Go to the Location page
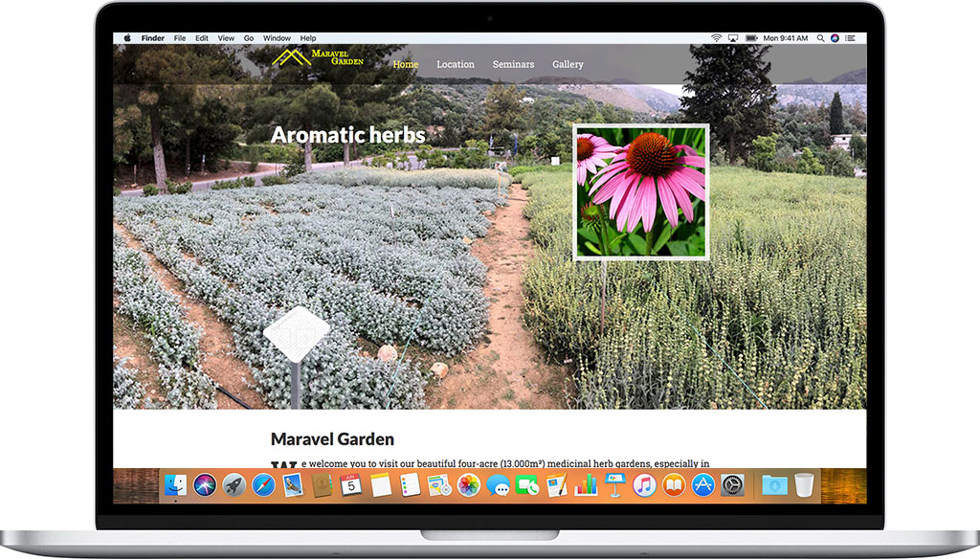The image size is (980, 559). 456,64
